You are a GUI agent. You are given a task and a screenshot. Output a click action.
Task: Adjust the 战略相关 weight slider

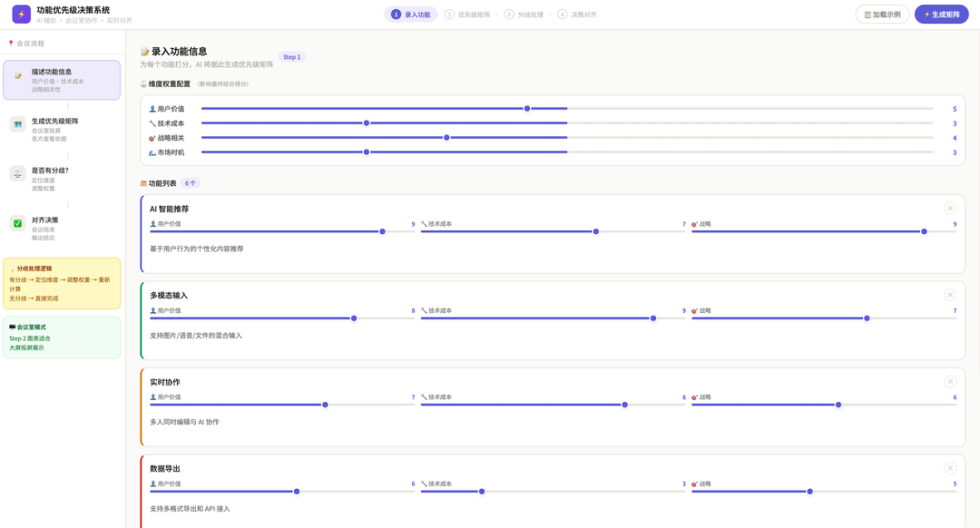coord(446,138)
